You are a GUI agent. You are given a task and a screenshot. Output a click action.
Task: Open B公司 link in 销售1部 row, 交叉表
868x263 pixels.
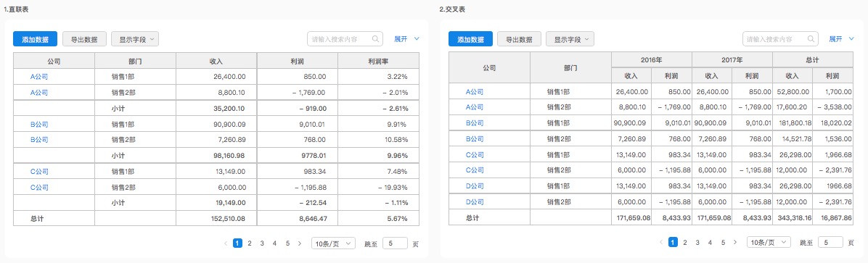point(475,122)
